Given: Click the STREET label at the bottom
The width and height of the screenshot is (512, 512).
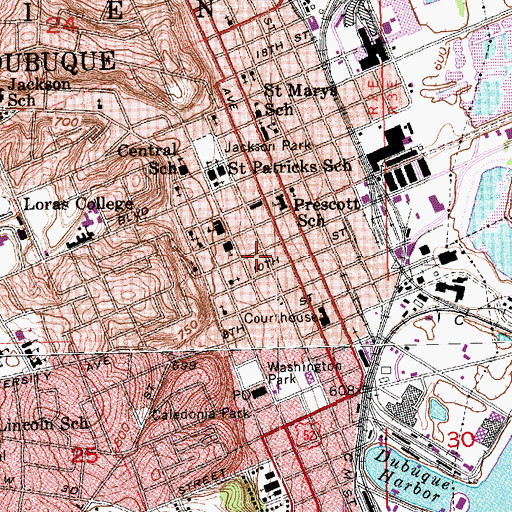Looking at the screenshot, I should pyautogui.click(x=202, y=482).
